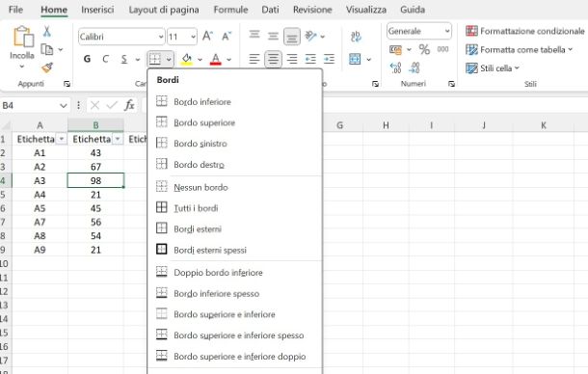Open the Guida tab
Viewport: 588px width, 374px height.
(x=413, y=10)
